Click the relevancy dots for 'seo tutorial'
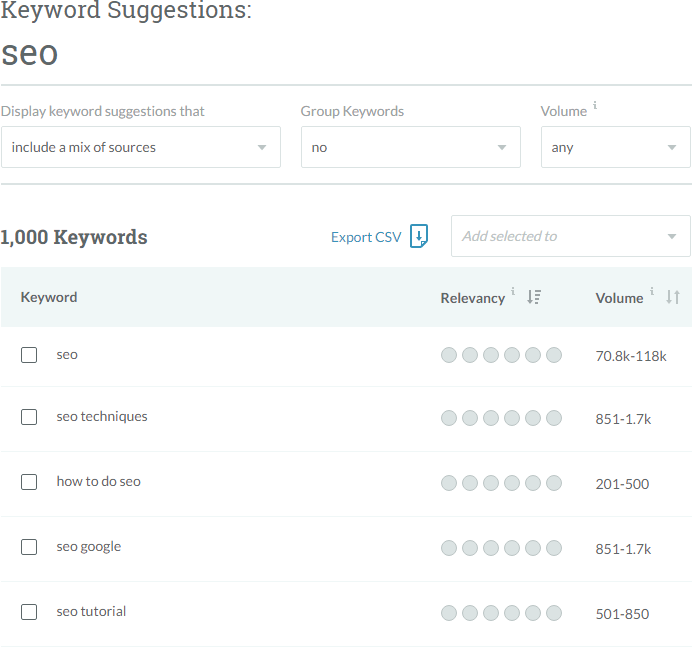692x647 pixels. [501, 613]
